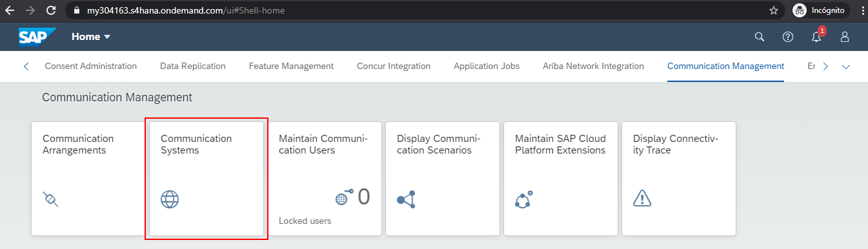Click the 'Locked users' label
Viewport: 868px width, 249px height.
click(305, 221)
